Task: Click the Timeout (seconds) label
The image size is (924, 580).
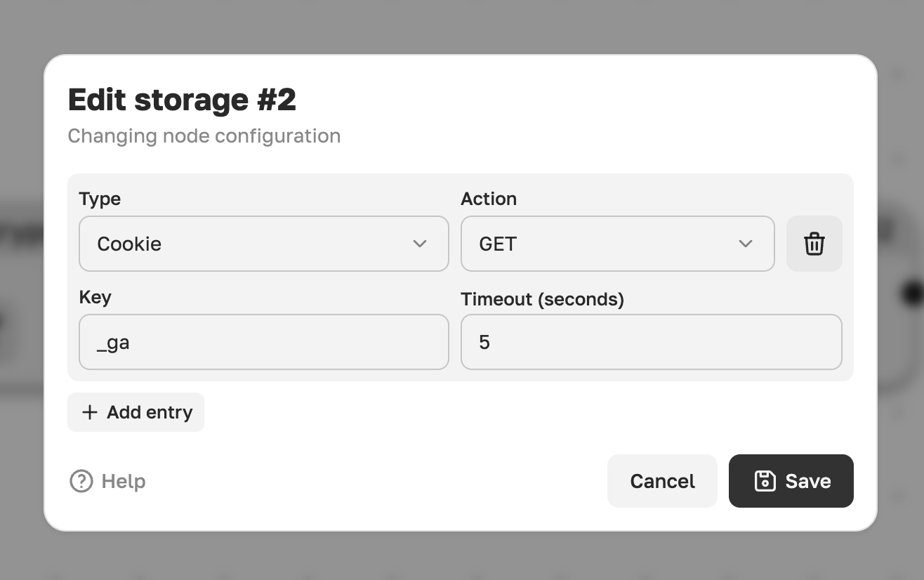Action: click(x=543, y=299)
